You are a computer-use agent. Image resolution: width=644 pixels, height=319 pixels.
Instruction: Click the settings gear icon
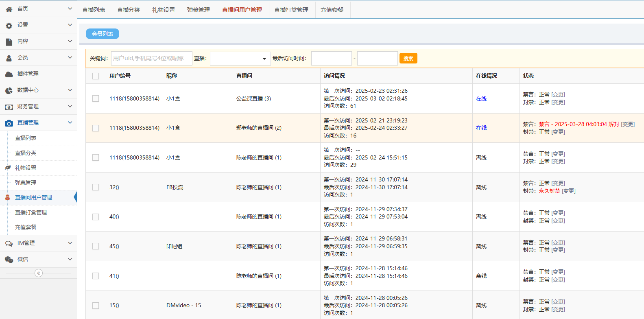point(9,25)
